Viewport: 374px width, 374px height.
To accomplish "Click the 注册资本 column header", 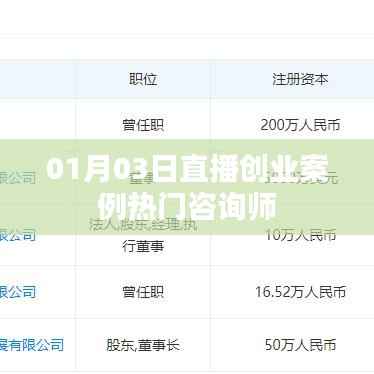I will 300,79.
